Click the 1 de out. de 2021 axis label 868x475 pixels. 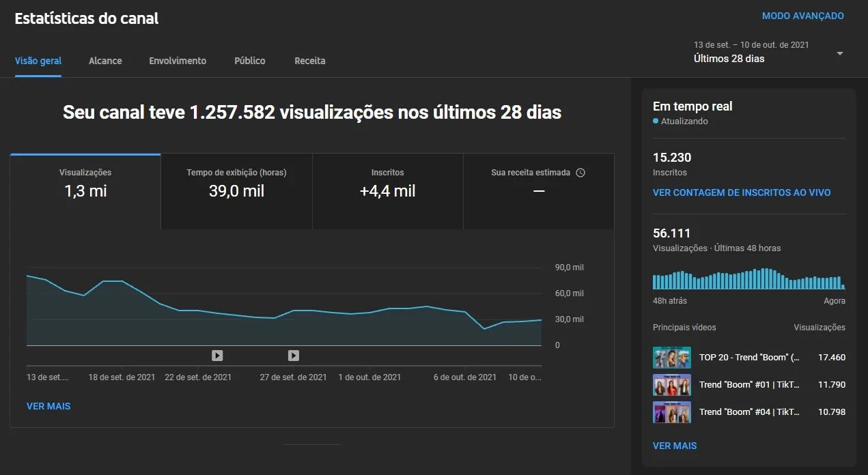pos(369,377)
